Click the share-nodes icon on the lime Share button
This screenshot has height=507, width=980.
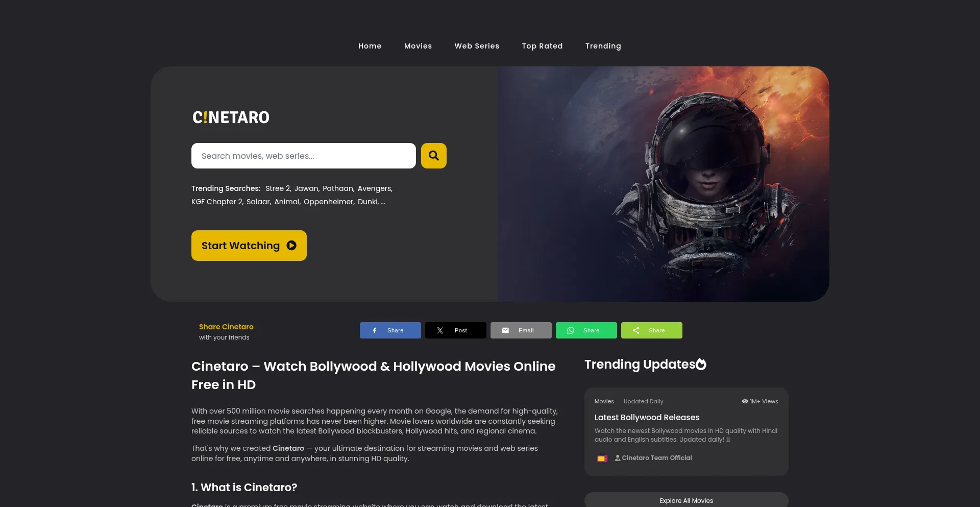click(636, 330)
